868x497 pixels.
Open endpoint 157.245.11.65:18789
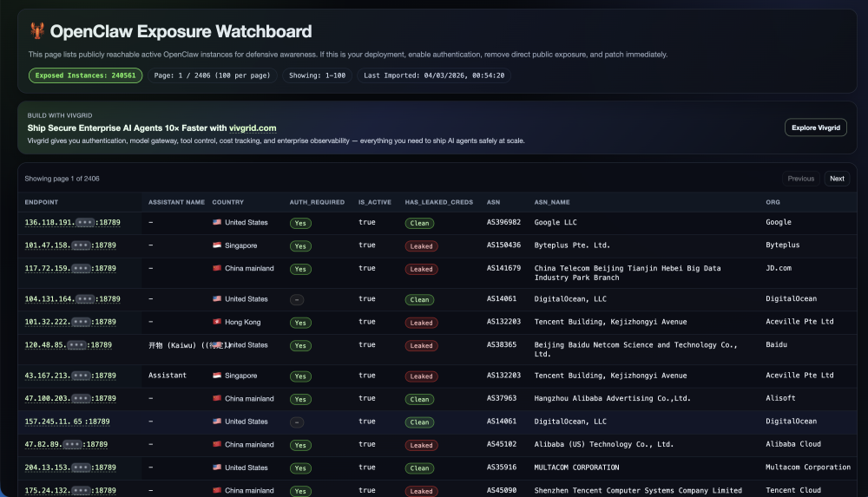pos(67,422)
